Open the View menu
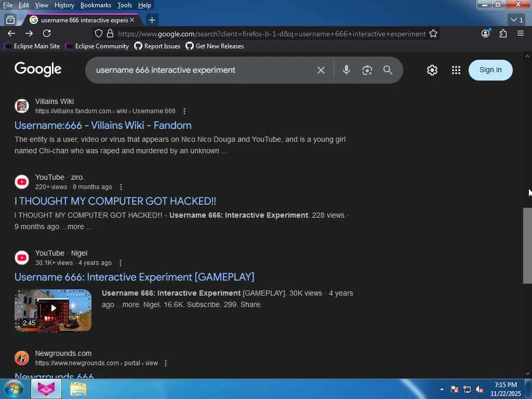Viewport: 532px width, 399px height. [x=42, y=5]
